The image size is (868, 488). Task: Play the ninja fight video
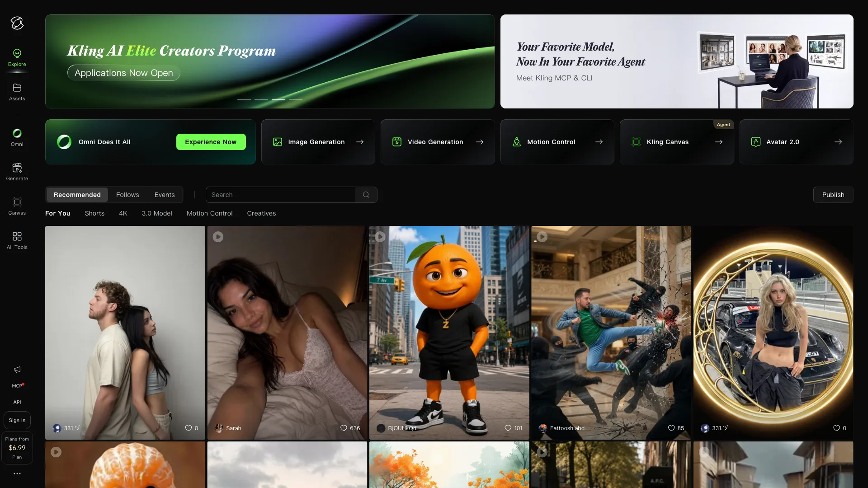[542, 237]
